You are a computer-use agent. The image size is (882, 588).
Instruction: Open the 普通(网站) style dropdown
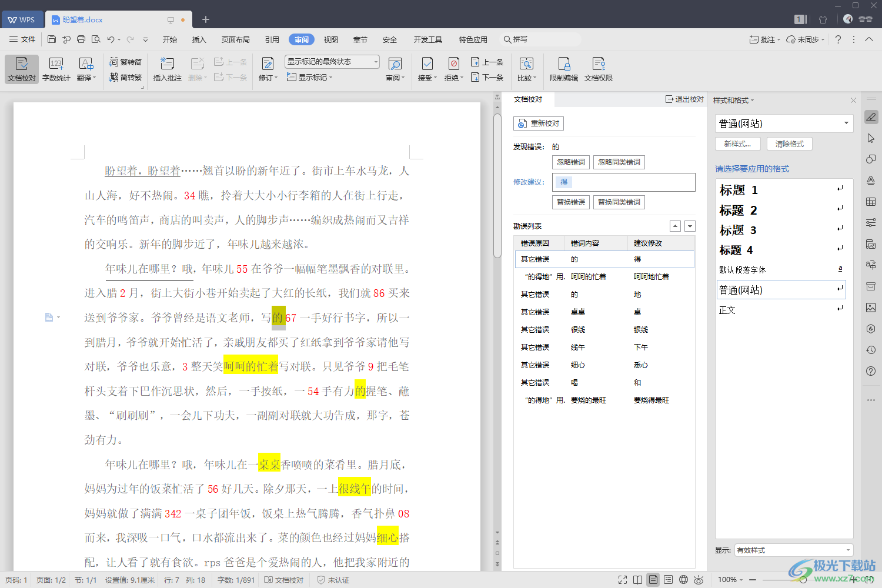846,123
